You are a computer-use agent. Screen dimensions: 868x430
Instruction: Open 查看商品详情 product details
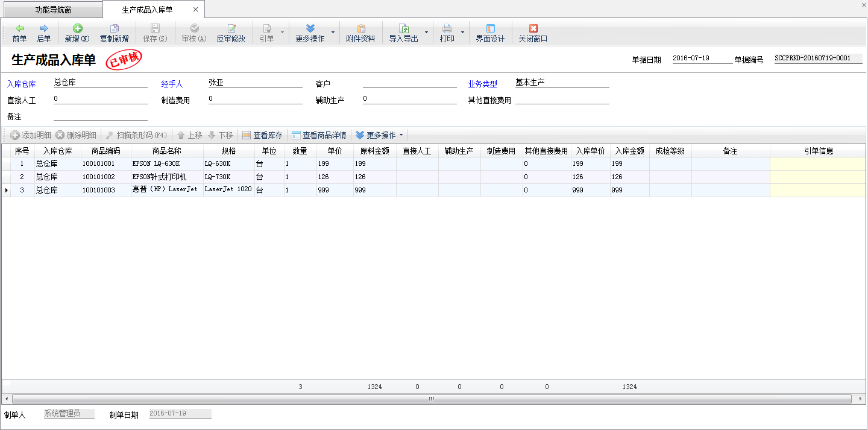[319, 135]
